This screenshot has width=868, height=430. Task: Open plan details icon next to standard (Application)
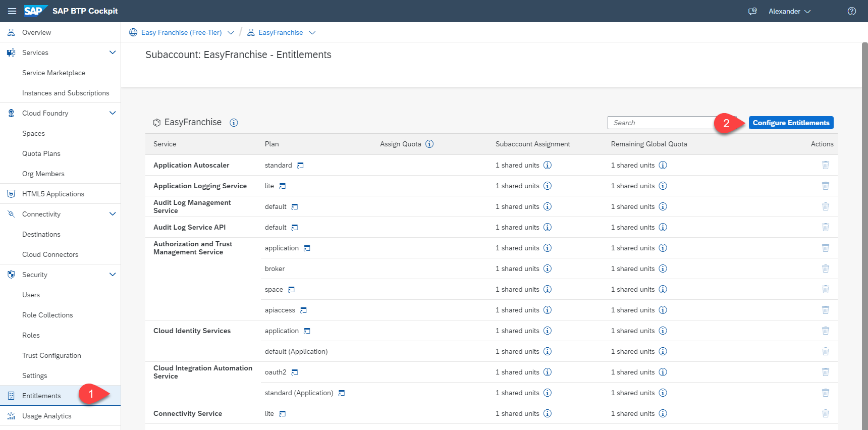click(342, 393)
